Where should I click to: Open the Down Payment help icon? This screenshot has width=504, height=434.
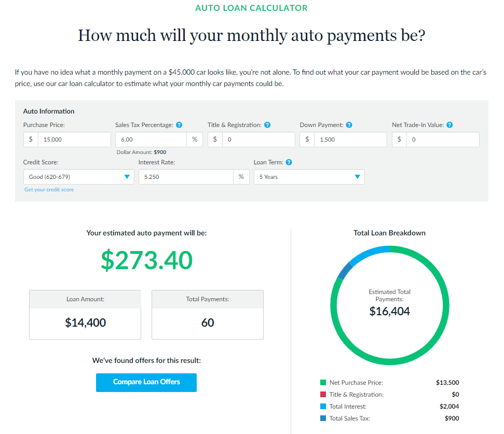coord(349,125)
